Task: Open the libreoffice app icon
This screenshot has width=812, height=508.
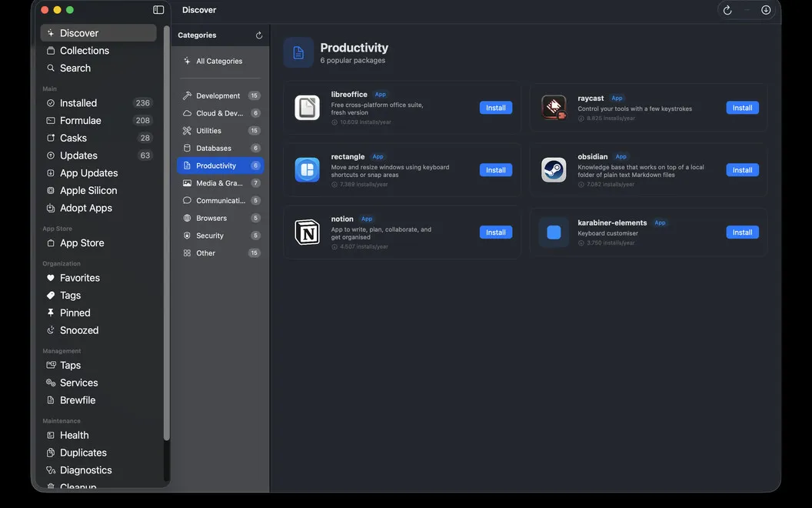Action: (307, 108)
